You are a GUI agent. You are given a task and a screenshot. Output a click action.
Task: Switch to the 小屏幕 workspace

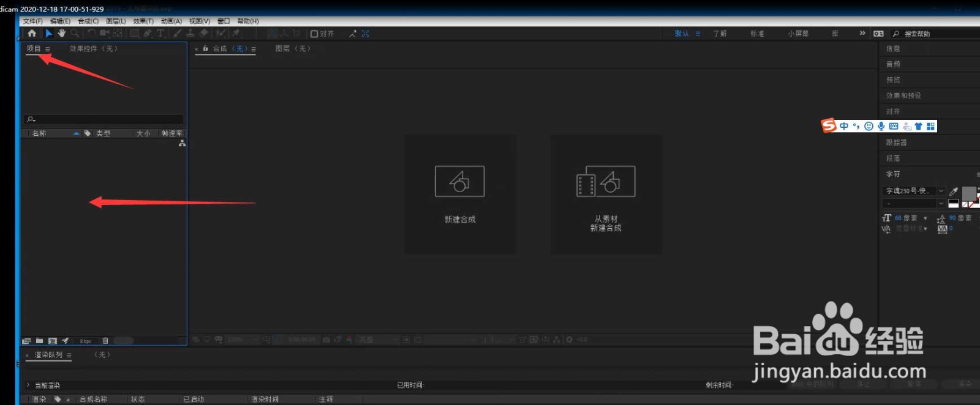point(798,34)
